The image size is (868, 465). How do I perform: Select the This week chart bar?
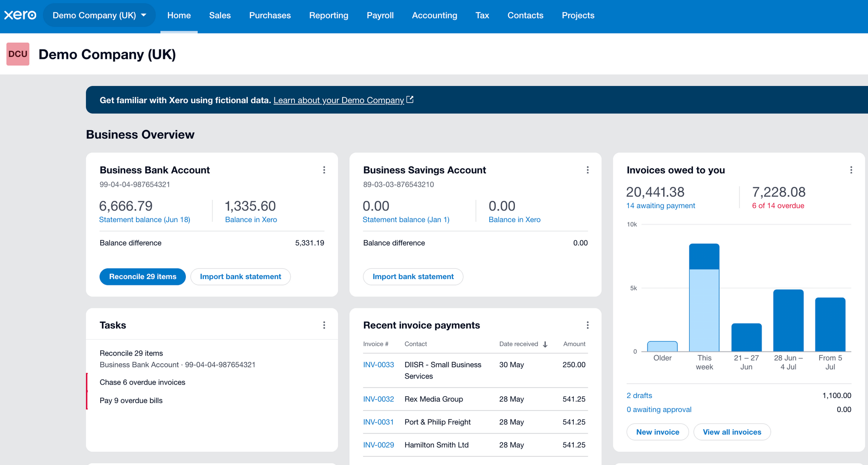pos(704,297)
